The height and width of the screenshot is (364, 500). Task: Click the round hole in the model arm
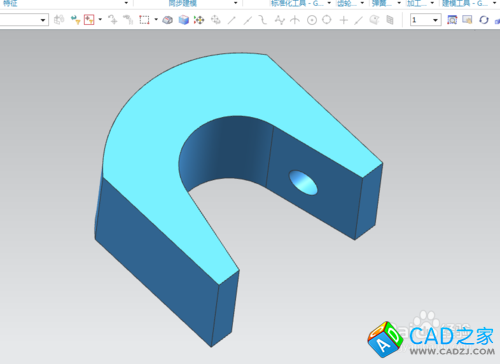point(303,183)
